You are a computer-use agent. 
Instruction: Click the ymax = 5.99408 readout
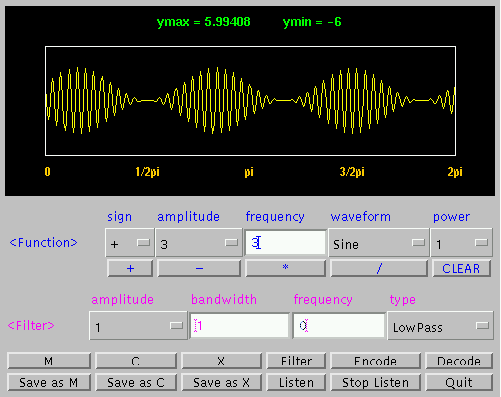[203, 22]
